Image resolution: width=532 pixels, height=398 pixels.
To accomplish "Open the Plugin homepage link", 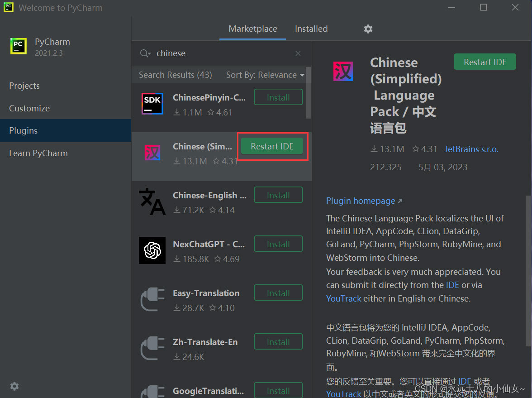I will [360, 201].
